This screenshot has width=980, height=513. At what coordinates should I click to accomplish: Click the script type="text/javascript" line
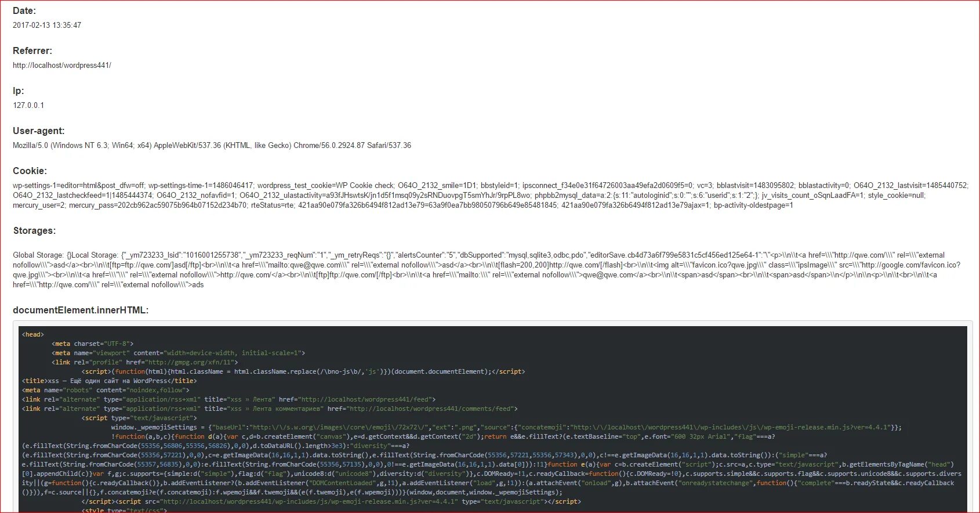tap(139, 418)
